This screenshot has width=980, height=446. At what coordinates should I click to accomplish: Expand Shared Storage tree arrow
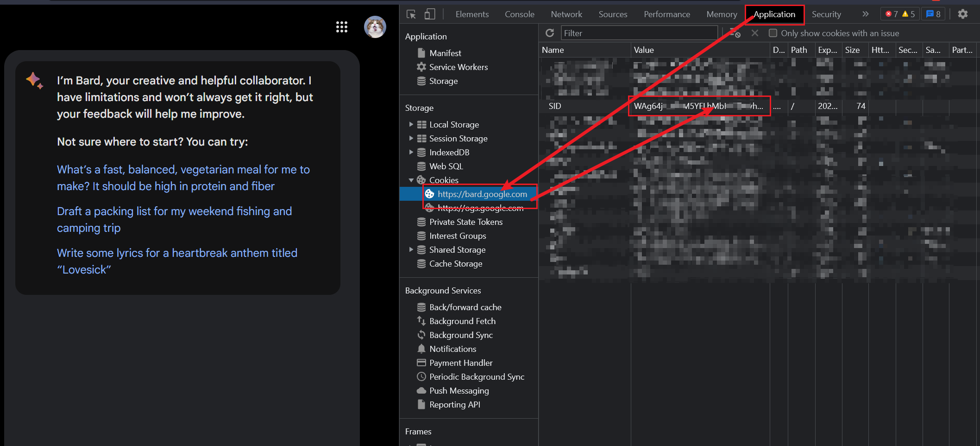pyautogui.click(x=411, y=249)
